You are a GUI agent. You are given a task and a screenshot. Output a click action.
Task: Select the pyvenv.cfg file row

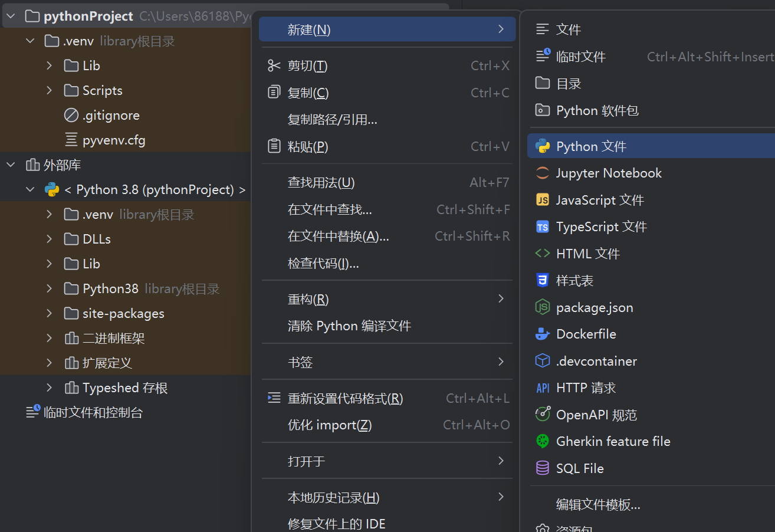[x=126, y=140]
